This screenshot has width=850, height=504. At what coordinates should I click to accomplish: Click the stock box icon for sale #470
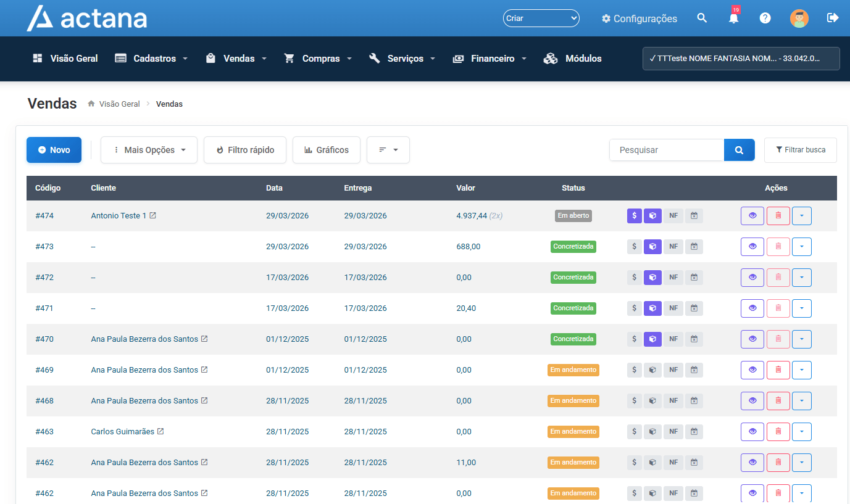652,339
